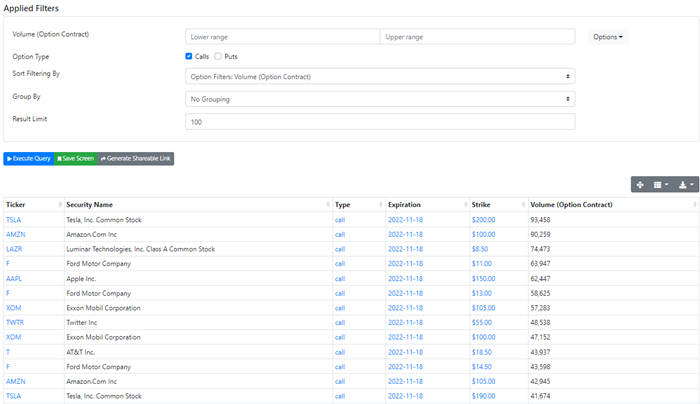Click the $14.50 strike link
700x404 pixels.
482,367
